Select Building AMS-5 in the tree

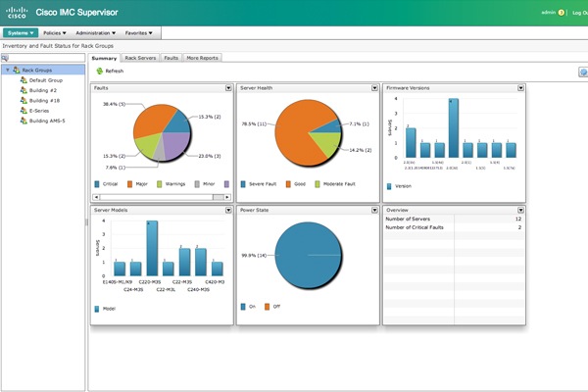pos(47,121)
